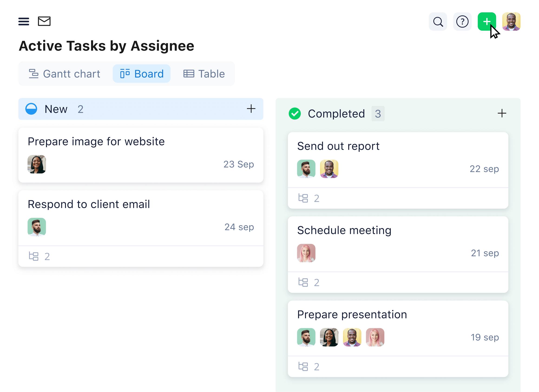Switch to Table tab

click(205, 74)
